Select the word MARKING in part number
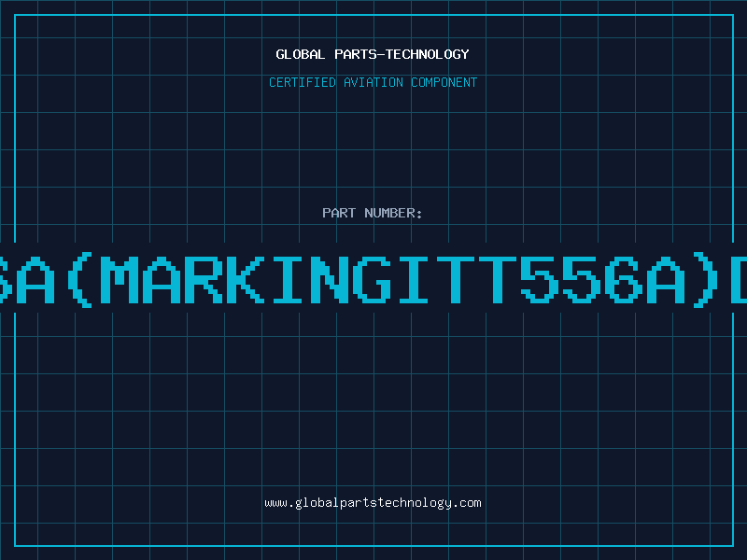Screen dimensions: 747x560 [245, 280]
